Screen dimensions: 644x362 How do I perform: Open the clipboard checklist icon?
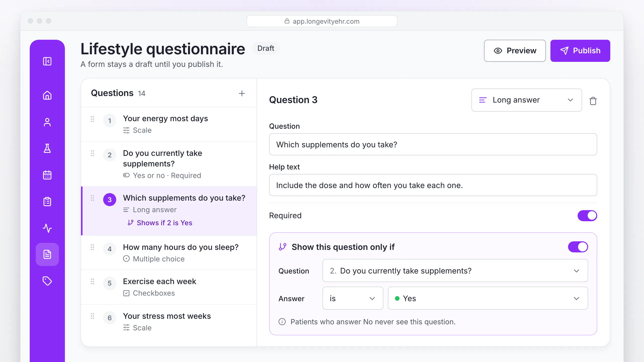[x=47, y=202]
